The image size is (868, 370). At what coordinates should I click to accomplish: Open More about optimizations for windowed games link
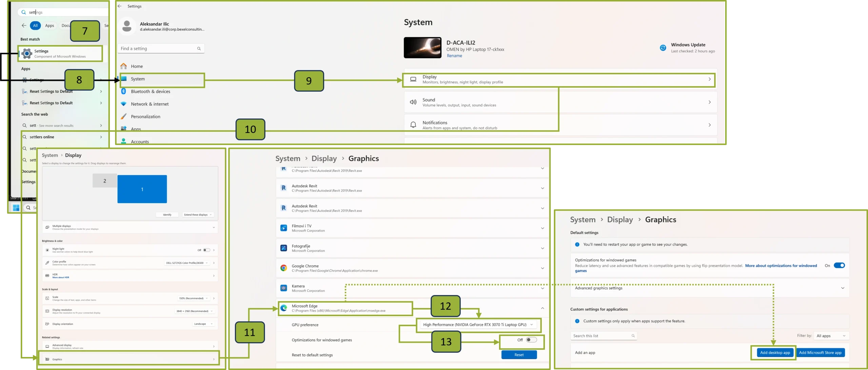(x=781, y=266)
